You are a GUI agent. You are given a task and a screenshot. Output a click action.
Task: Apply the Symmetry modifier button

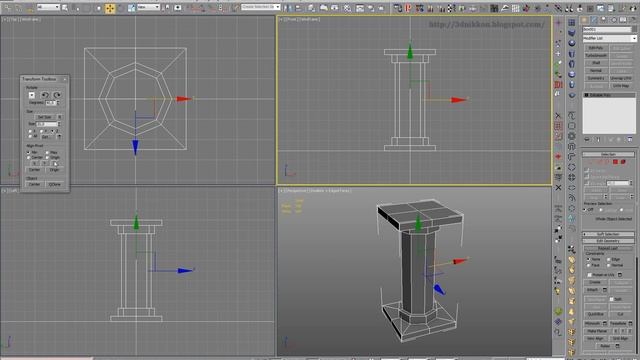pyautogui.click(x=596, y=78)
